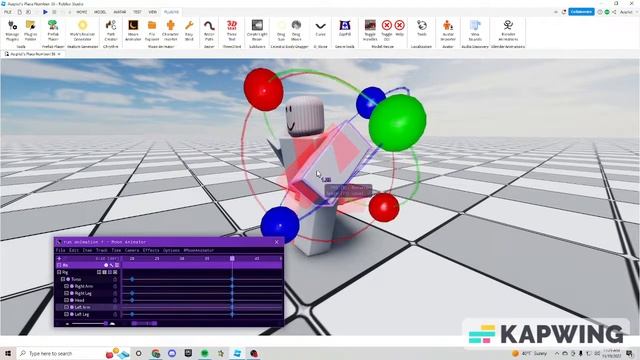Toggle the Right Leg track checkbox
This screenshot has width=640, height=360.
67,293
